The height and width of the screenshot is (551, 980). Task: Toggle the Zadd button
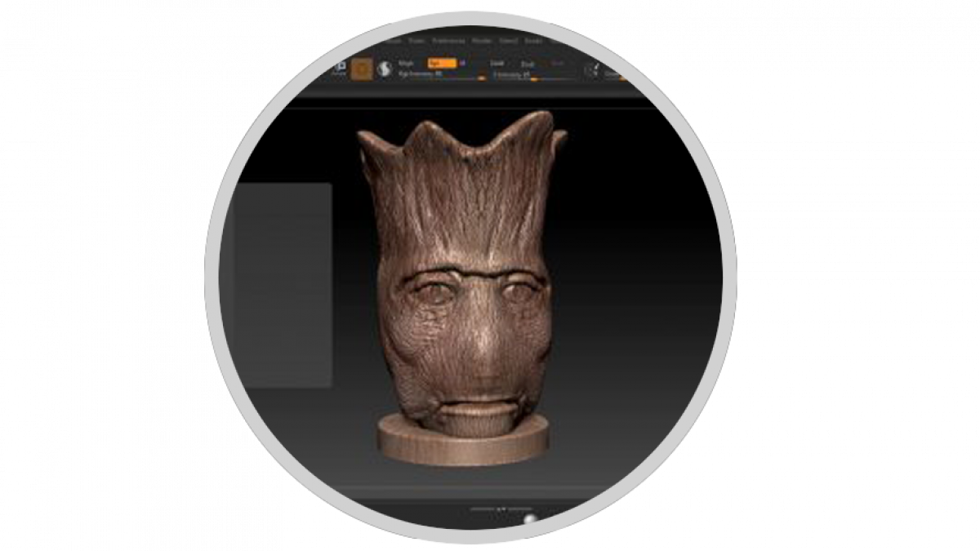pos(497,63)
